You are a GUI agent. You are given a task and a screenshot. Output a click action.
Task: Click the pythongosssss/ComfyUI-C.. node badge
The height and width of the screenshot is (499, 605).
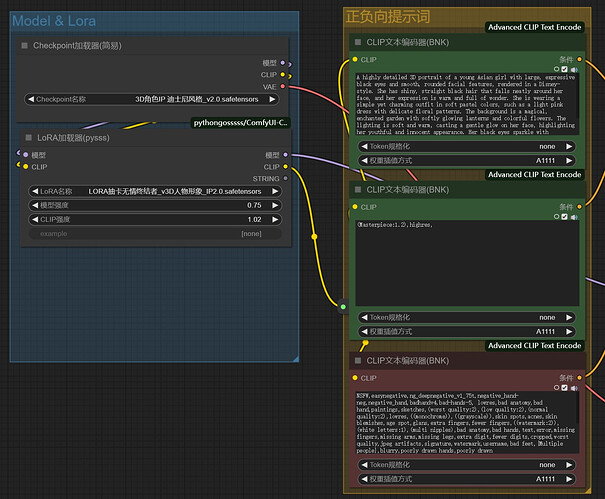tap(240, 122)
